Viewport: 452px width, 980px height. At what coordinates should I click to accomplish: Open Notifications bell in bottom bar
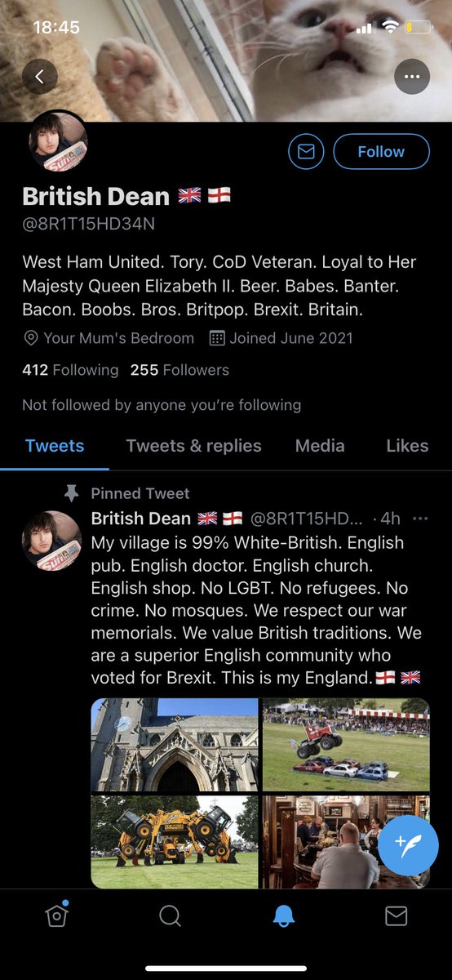pyautogui.click(x=283, y=916)
